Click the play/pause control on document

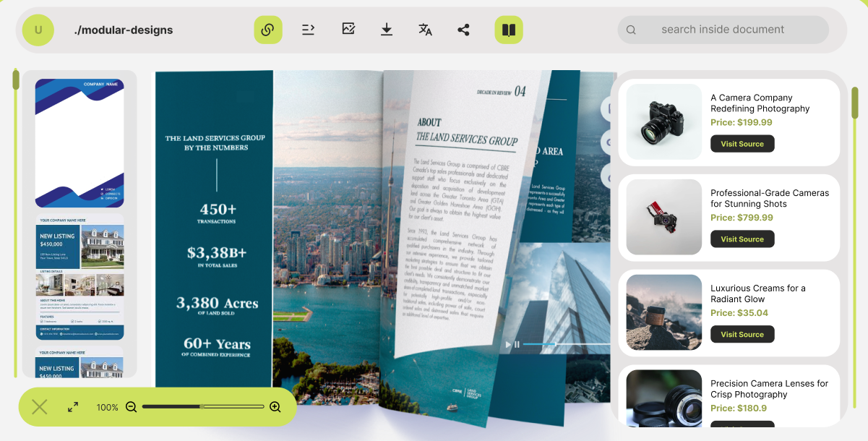click(x=512, y=345)
